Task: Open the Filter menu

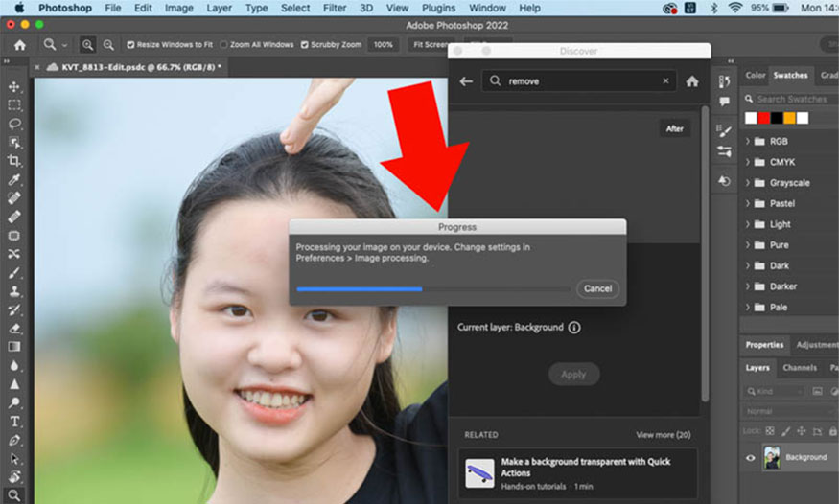Action: tap(335, 8)
